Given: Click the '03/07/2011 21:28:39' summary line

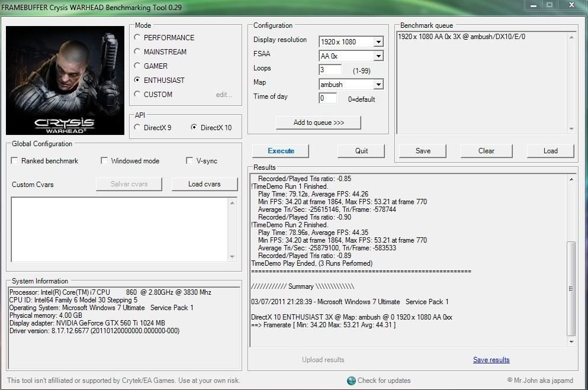Looking at the screenshot, I should pyautogui.click(x=349, y=302).
